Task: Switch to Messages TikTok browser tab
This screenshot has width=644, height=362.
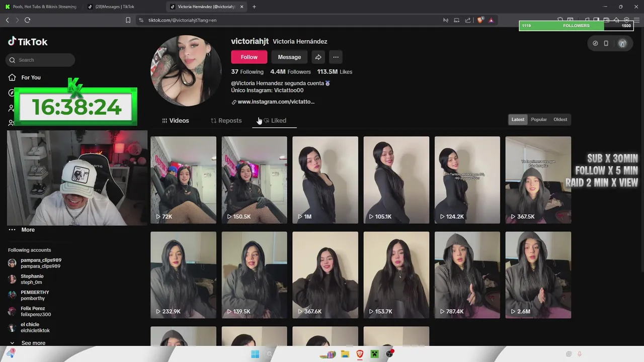Action: click(x=123, y=7)
